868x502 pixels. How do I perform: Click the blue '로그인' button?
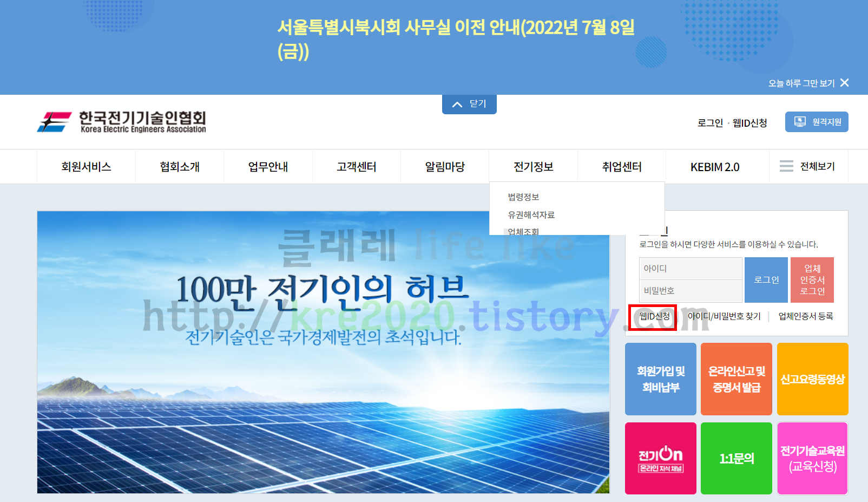point(766,280)
